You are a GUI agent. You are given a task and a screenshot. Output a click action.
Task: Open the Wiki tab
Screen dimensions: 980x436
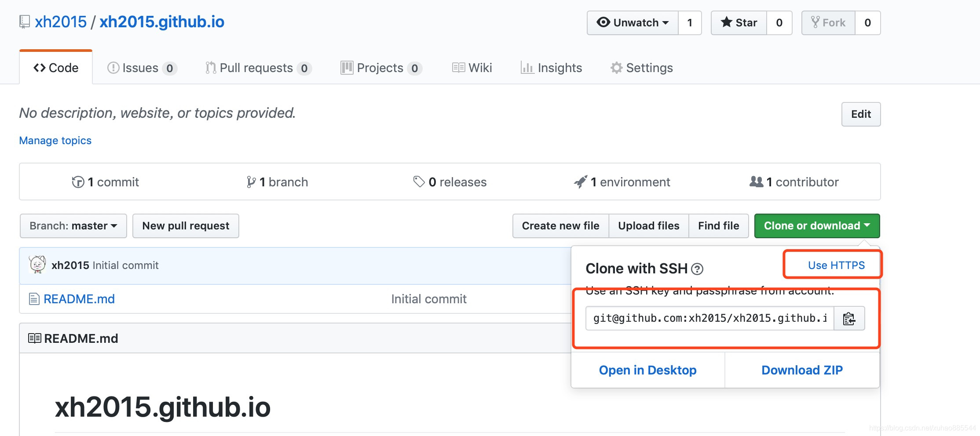[472, 68]
